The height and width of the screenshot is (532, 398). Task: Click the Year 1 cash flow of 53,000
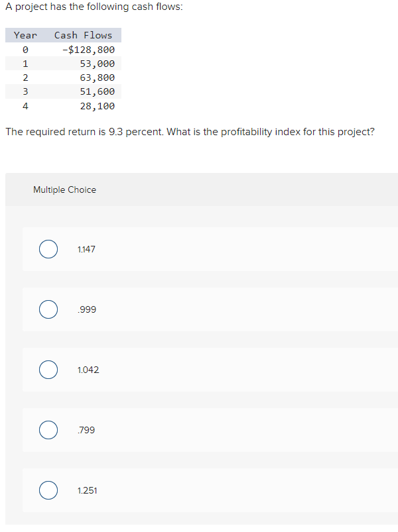pyautogui.click(x=96, y=63)
